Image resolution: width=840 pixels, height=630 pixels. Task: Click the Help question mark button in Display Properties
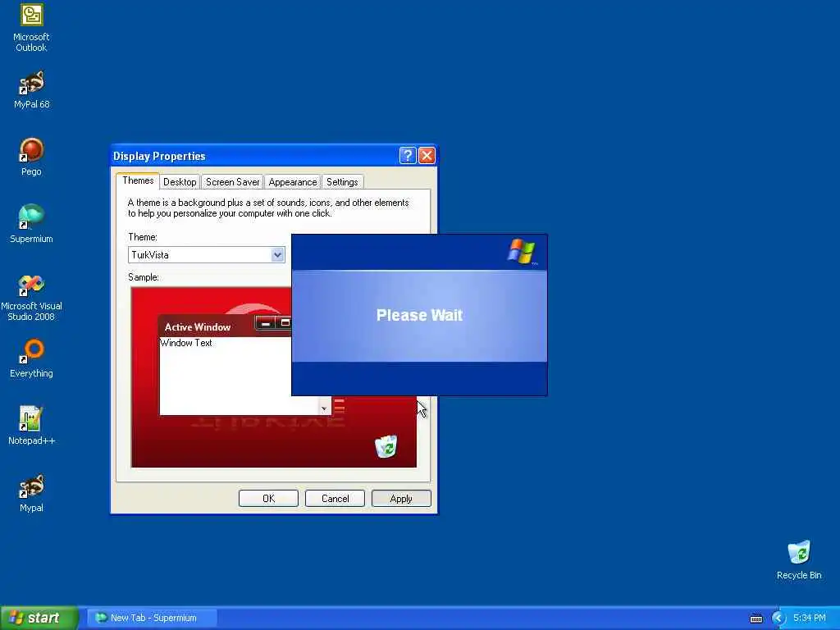coord(408,156)
